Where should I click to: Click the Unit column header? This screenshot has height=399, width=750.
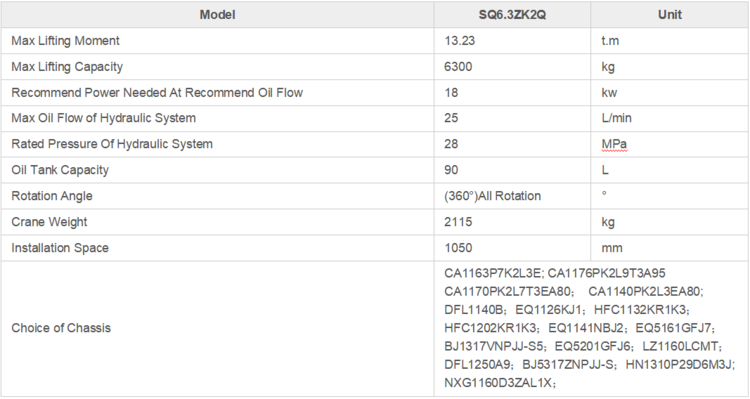[x=670, y=15]
